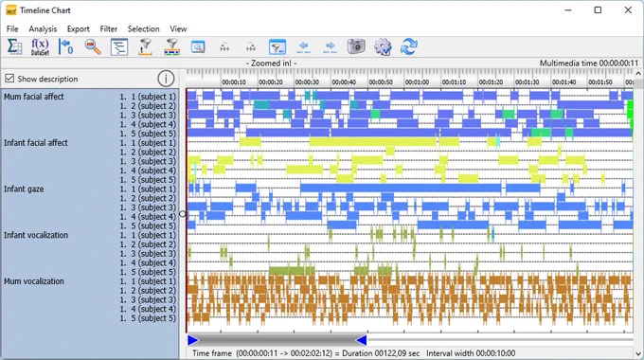Image resolution: width=644 pixels, height=360 pixels.
Task: Click the first small dotted arc icon
Action: 224,47
